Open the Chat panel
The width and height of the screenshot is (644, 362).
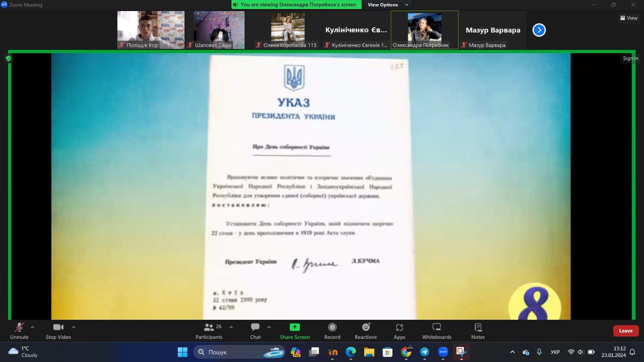coord(255,331)
